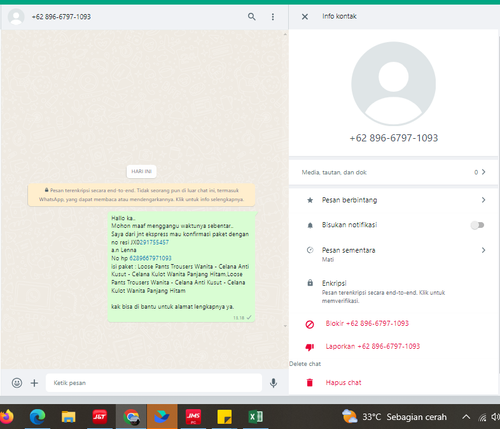This screenshot has height=429, width=500.
Task: Click the chat scrollbar down arrow
Action: (x=285, y=326)
